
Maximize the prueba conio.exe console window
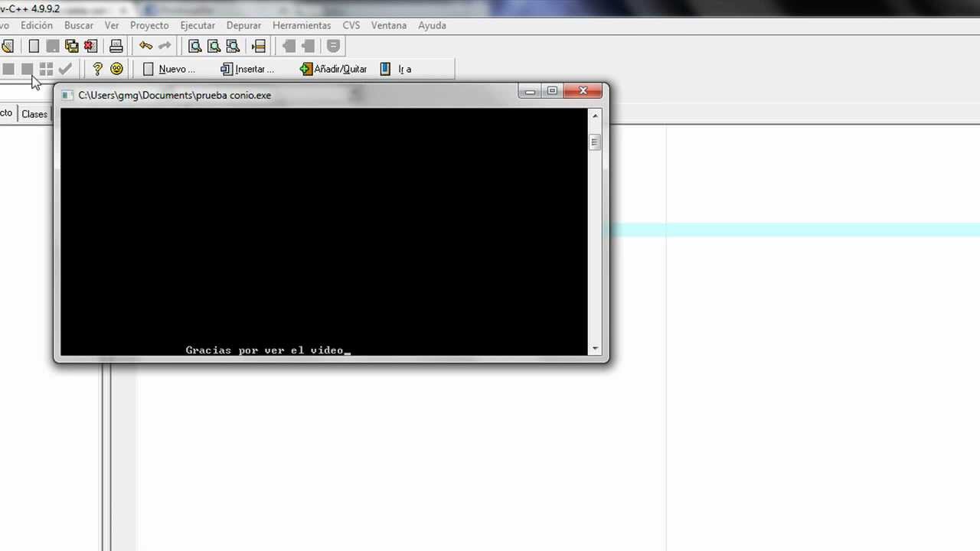[552, 91]
